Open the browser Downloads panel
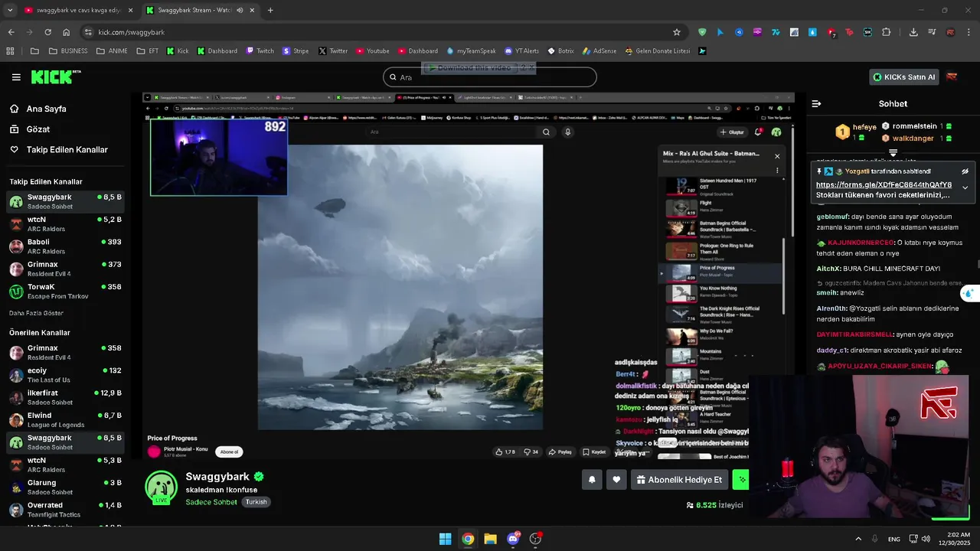 [x=913, y=32]
